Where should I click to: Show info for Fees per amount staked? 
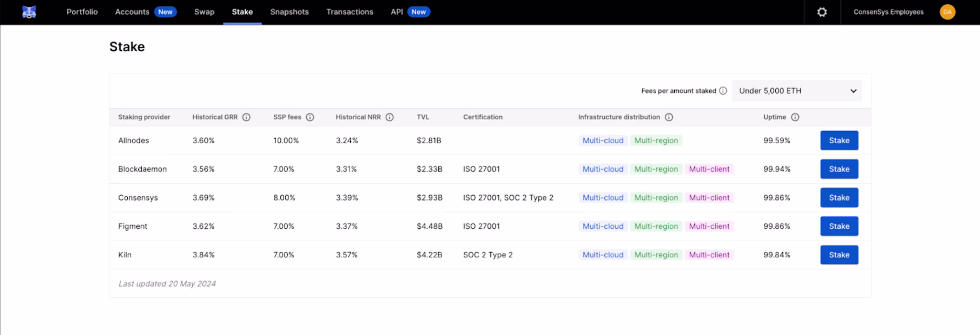tap(723, 91)
